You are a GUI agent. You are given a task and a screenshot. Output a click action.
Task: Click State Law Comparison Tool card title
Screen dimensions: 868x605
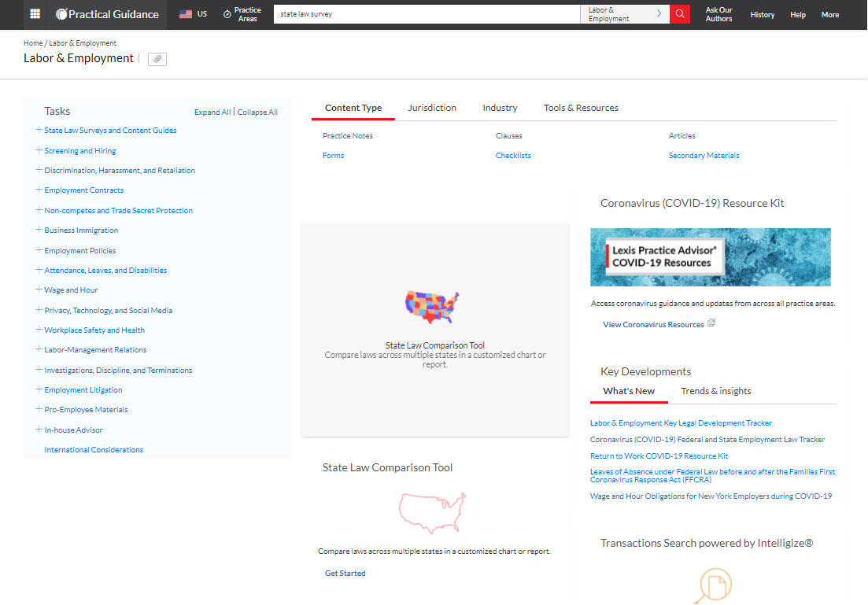[x=434, y=345]
